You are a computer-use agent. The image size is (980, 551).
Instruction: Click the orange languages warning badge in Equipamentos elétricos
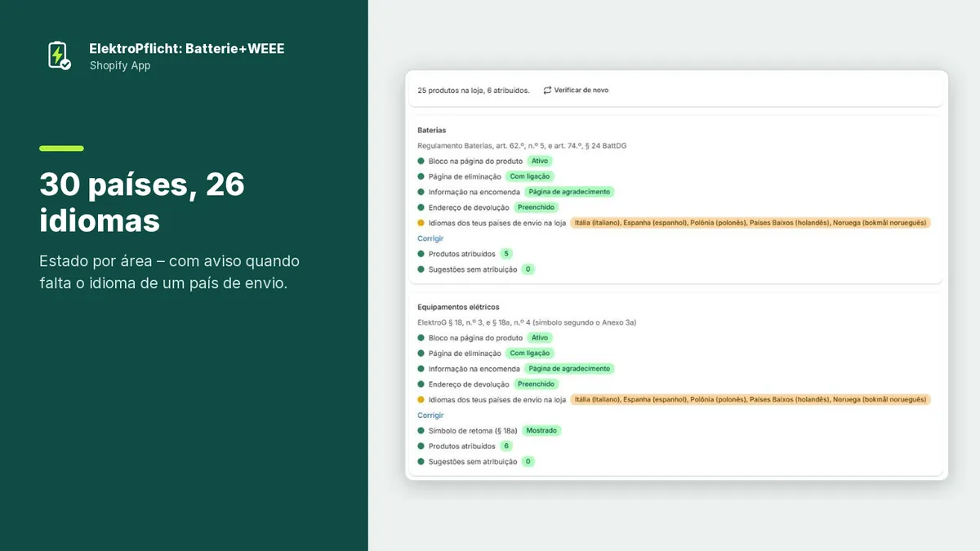[x=751, y=400]
